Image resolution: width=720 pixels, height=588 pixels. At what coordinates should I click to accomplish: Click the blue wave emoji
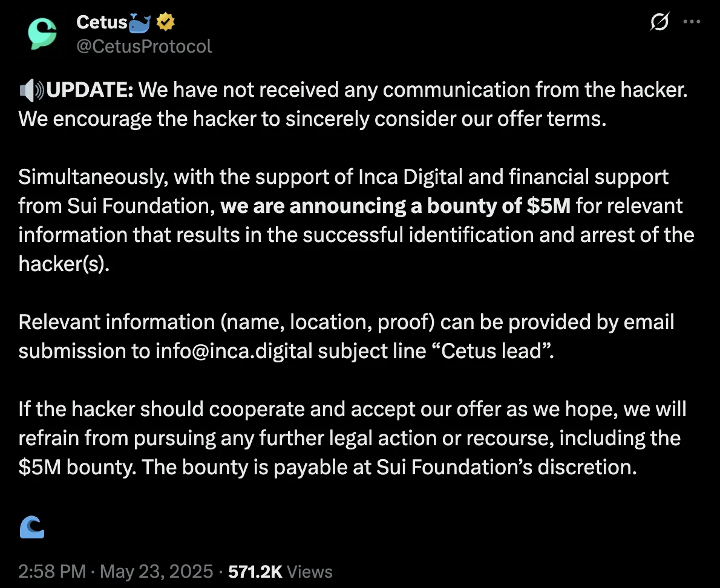(x=32, y=526)
